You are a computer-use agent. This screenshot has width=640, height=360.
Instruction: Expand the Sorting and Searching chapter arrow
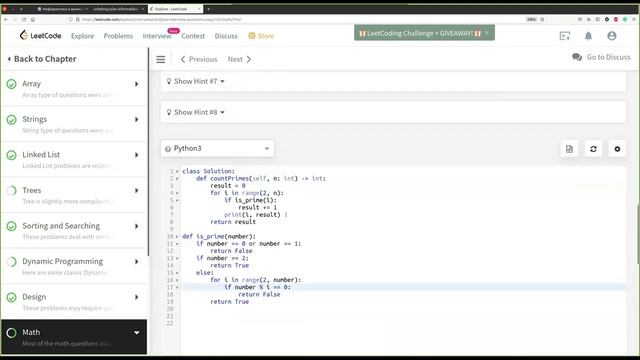point(137,226)
